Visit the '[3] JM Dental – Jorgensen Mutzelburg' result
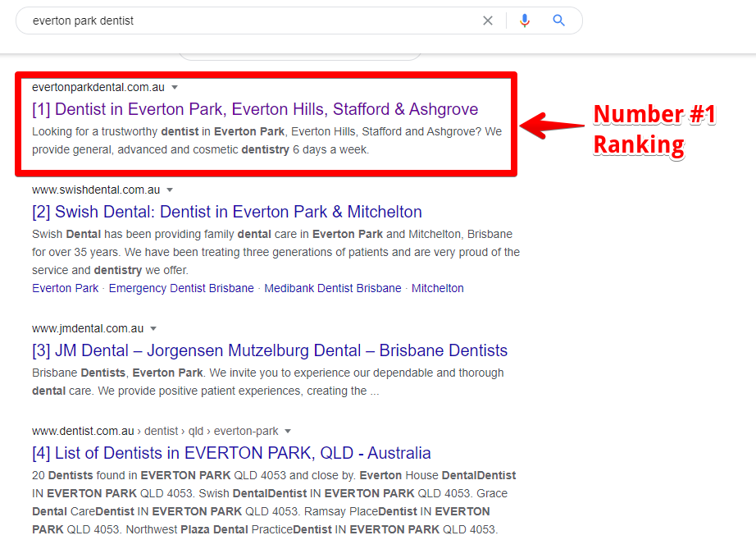 [270, 350]
